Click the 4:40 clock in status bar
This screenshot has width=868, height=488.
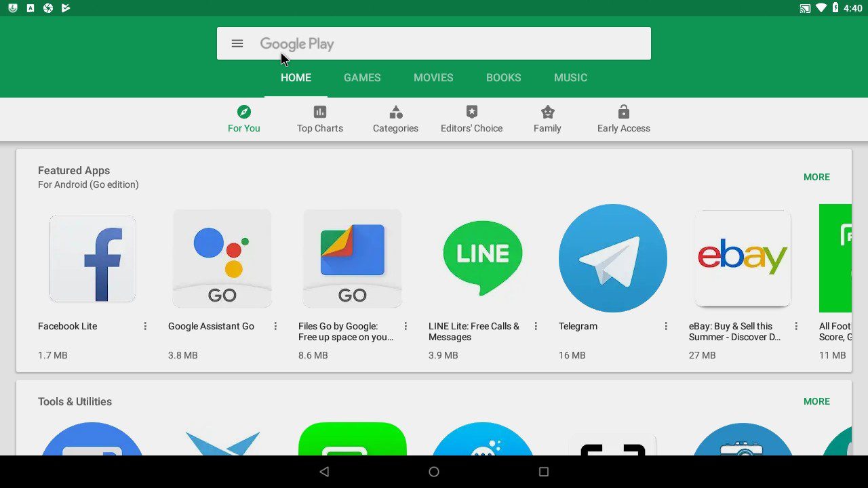(852, 8)
